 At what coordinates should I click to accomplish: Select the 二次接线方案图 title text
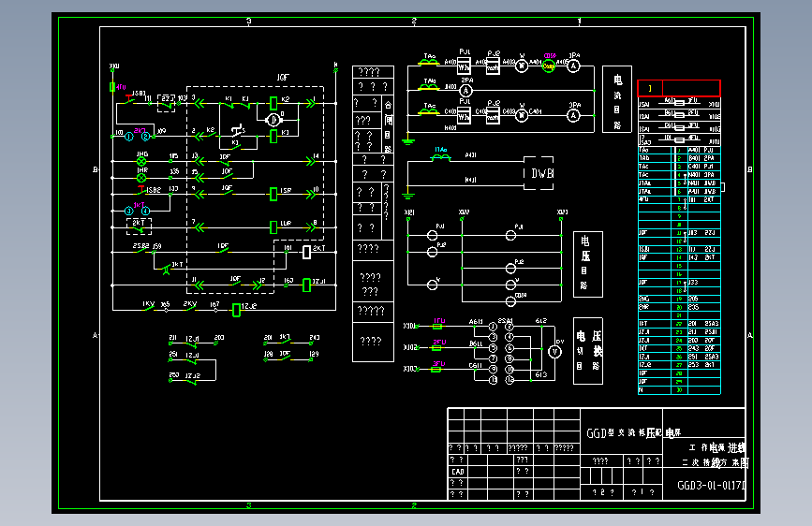716,462
